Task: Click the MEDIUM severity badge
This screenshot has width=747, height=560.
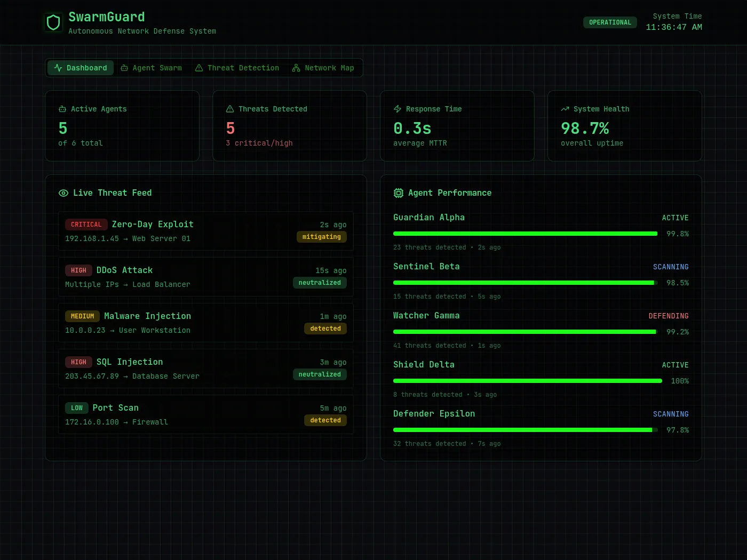Action: pos(82,316)
